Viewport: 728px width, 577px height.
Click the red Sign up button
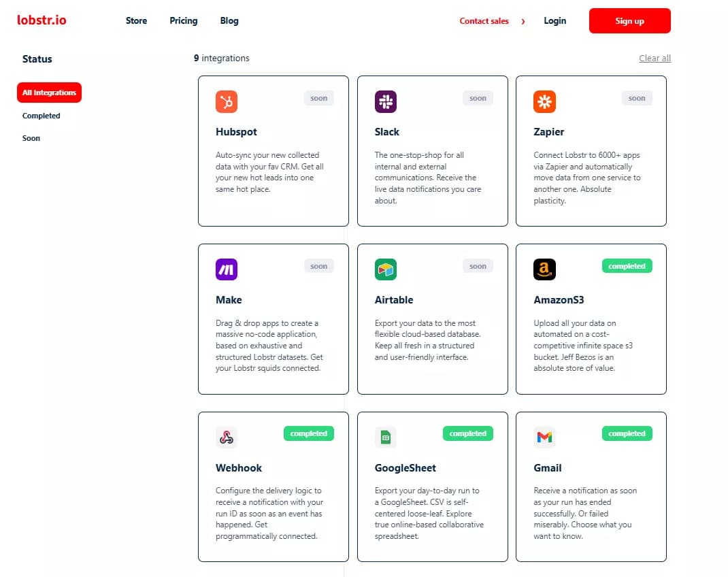click(x=629, y=21)
